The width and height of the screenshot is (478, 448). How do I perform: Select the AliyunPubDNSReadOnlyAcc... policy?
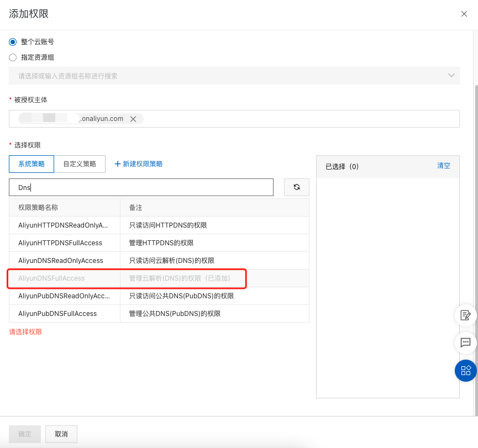pos(64,296)
